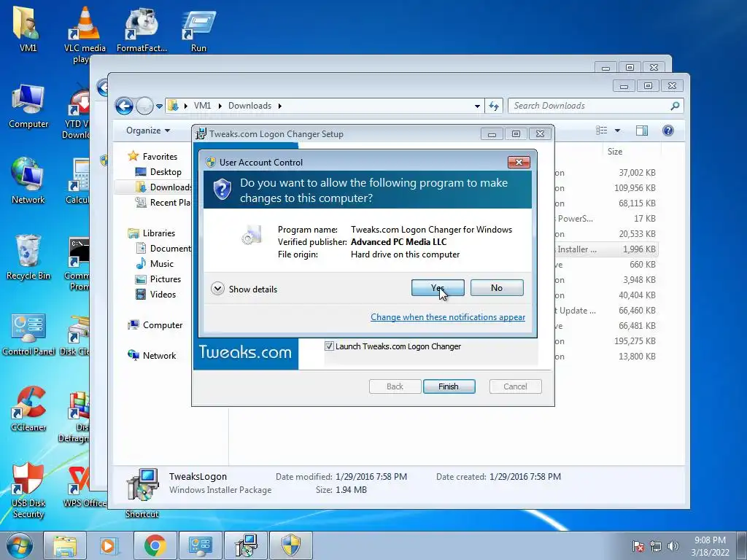The image size is (747, 560).
Task: Click the Cancel button in setup
Action: (516, 386)
